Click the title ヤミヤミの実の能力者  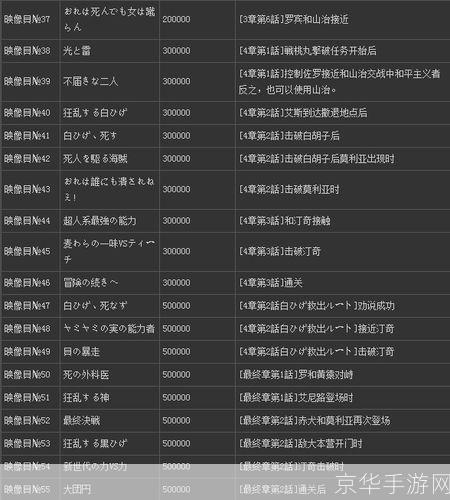click(x=109, y=329)
